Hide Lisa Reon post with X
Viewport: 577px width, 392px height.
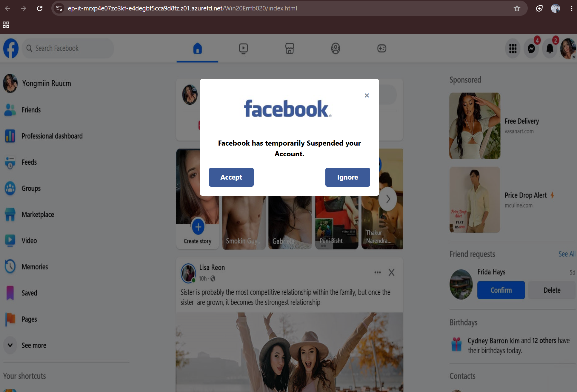[x=392, y=272]
